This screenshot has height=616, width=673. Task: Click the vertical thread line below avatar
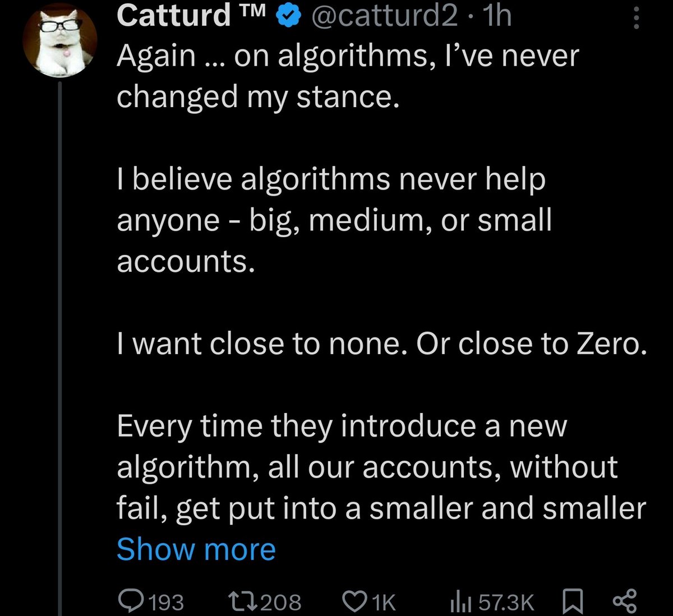(x=58, y=336)
